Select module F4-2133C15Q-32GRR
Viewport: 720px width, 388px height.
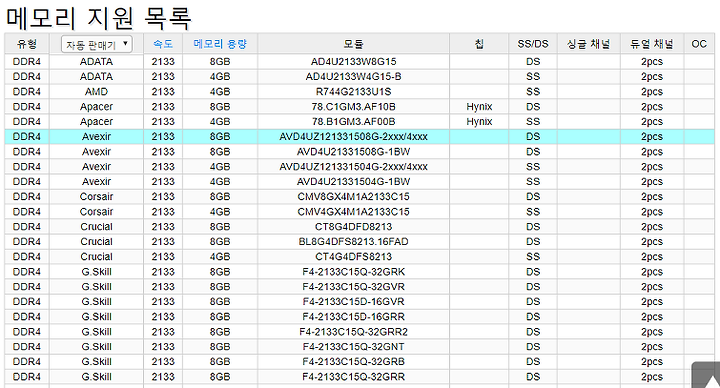coord(353,377)
